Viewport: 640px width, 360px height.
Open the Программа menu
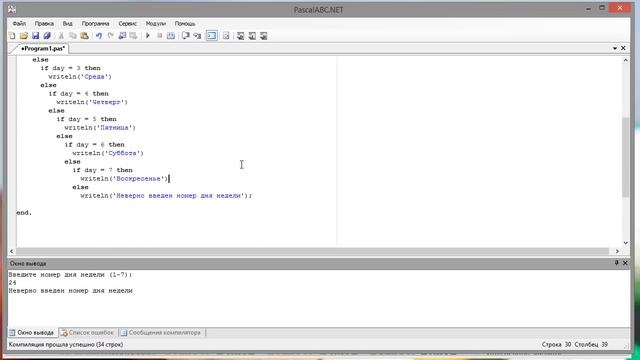(96, 24)
